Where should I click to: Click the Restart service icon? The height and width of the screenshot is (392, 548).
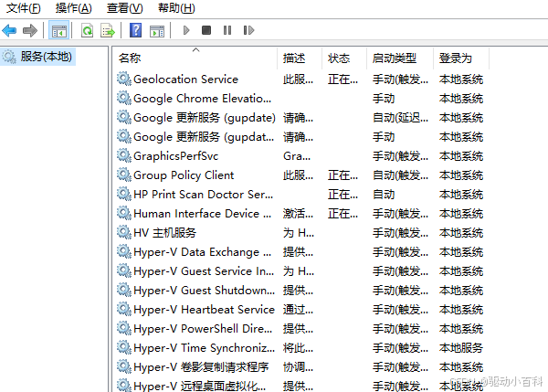248,30
